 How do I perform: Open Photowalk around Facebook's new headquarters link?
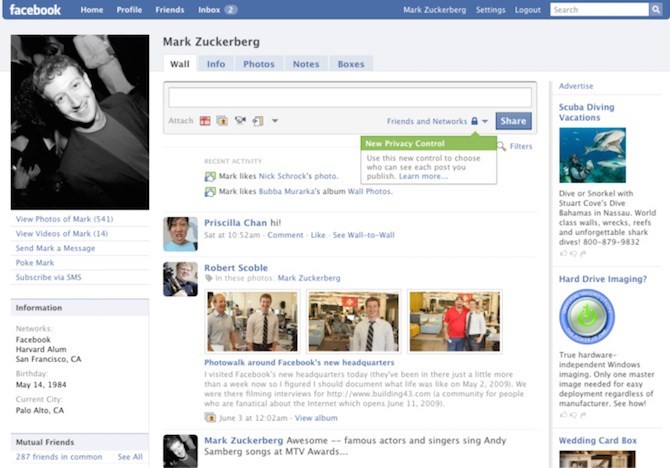[x=299, y=362]
